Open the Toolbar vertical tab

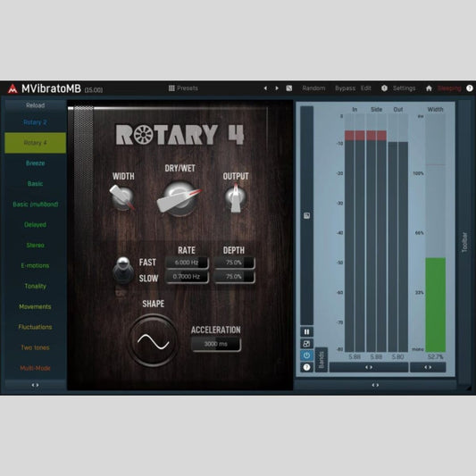[464, 242]
